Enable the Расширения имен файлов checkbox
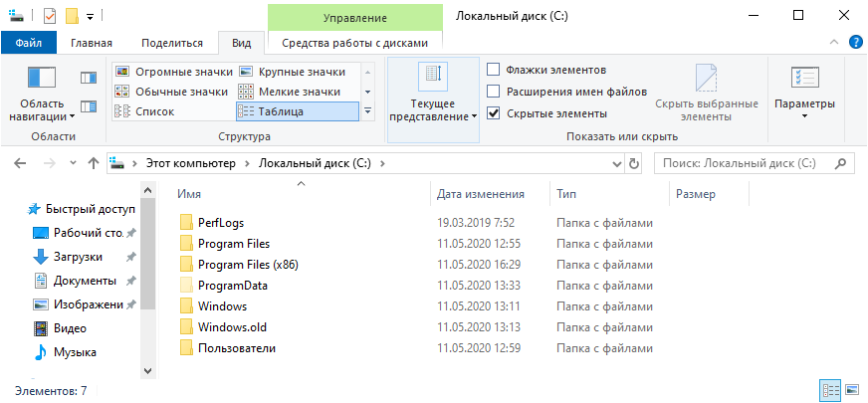The width and height of the screenshot is (868, 403). [x=494, y=92]
